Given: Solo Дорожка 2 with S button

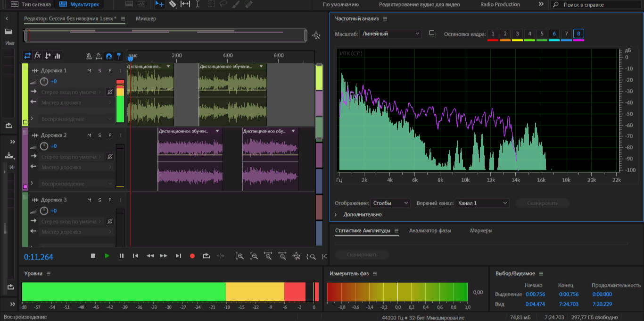Looking at the screenshot, I should click(x=99, y=135).
